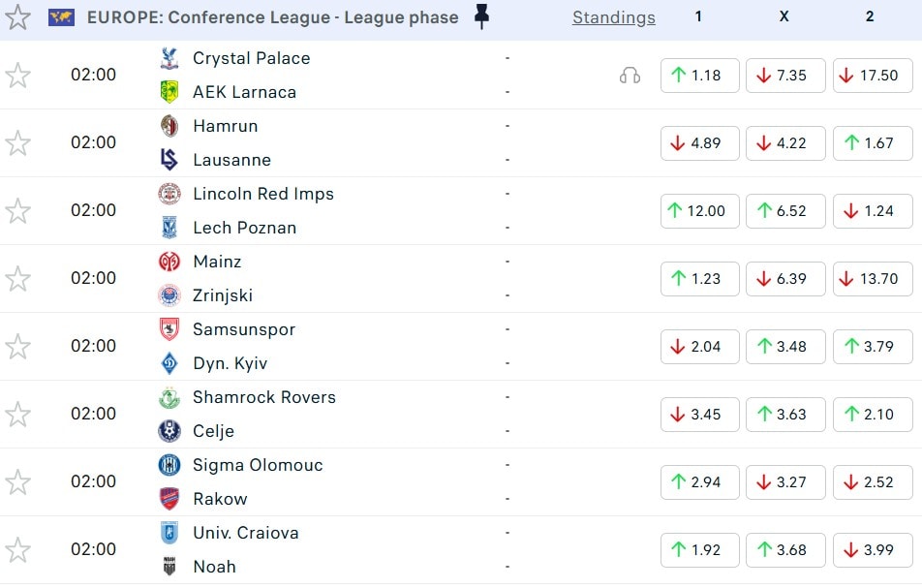Viewport: 922px width, 588px height.
Task: Click the Europe flag icon in header
Action: (62, 17)
